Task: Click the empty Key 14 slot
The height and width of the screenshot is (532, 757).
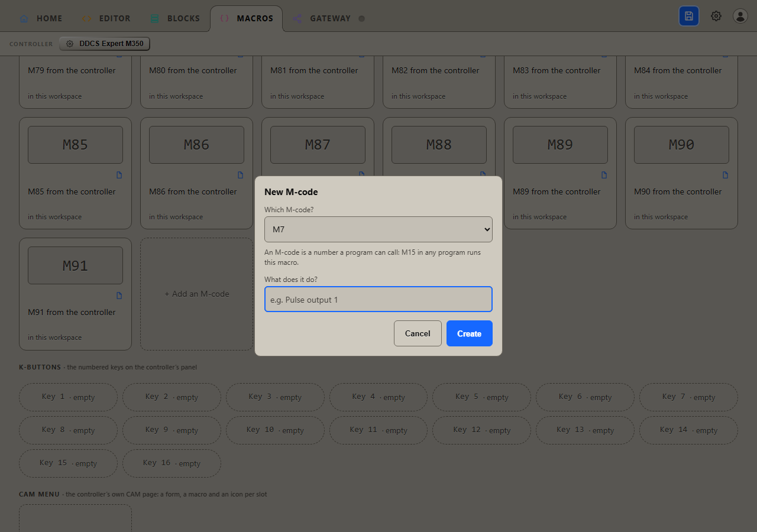Action: (688, 430)
